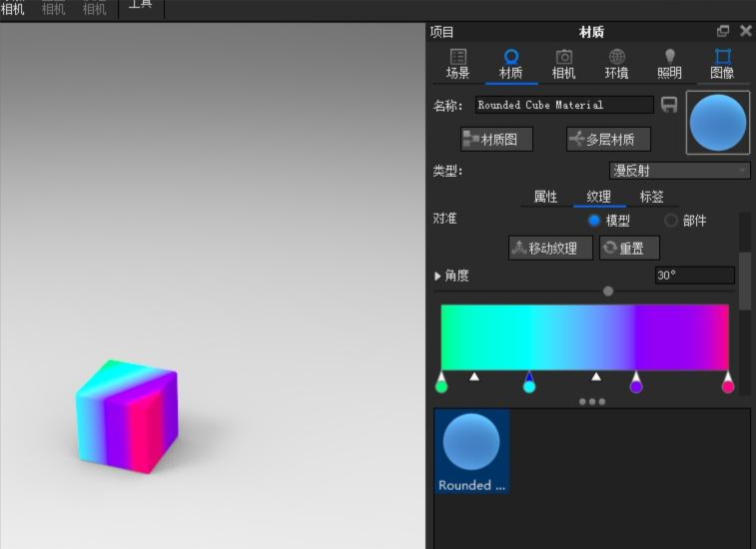Select the 部件 (Part) radio button
This screenshot has width=756, height=549.
[x=671, y=221]
